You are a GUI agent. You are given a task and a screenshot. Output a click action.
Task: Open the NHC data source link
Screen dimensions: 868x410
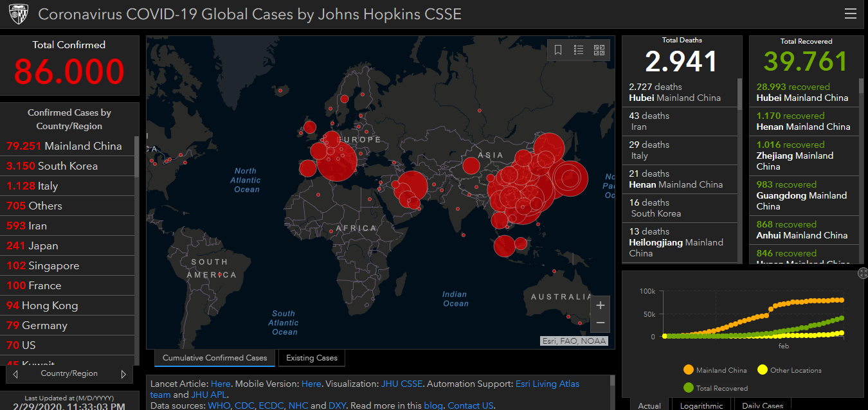tap(298, 406)
